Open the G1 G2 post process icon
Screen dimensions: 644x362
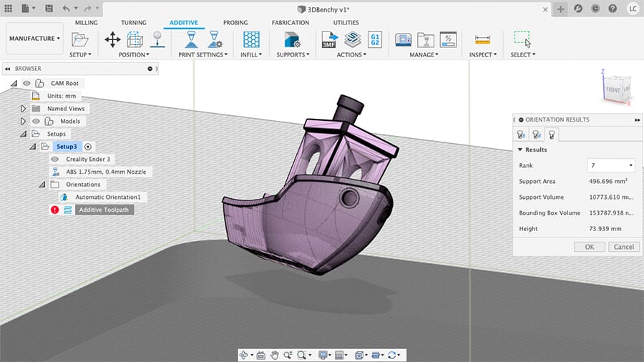click(x=374, y=40)
